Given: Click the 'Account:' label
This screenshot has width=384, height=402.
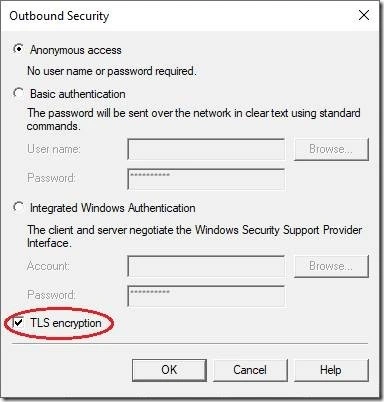Looking at the screenshot, I should point(48,266).
